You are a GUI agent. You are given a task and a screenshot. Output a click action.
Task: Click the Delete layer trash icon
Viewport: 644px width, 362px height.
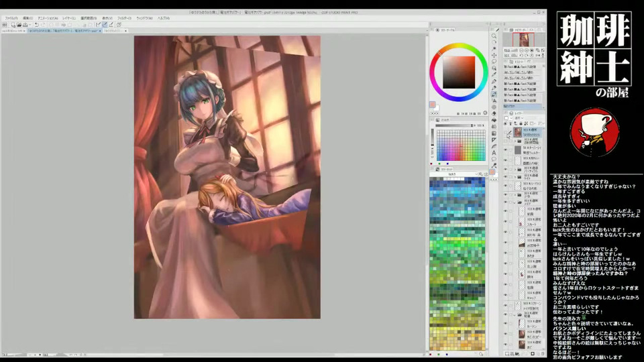(x=543, y=354)
